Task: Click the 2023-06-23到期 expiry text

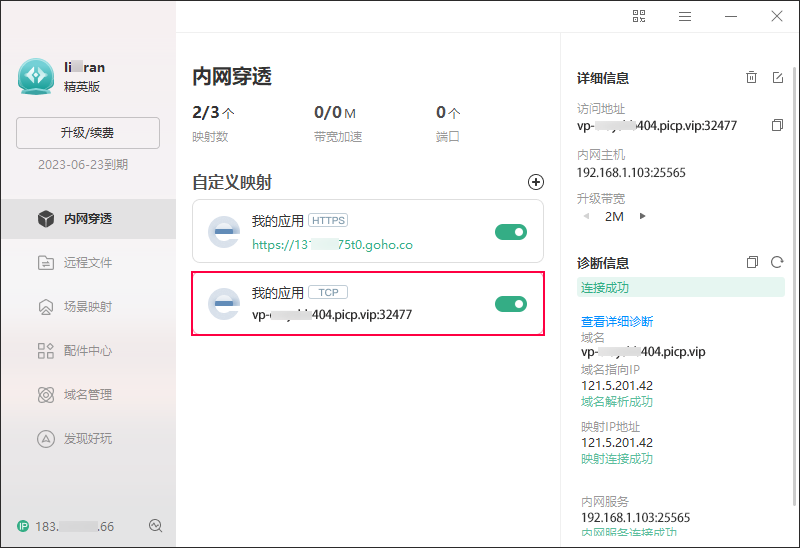Action: click(x=83, y=164)
